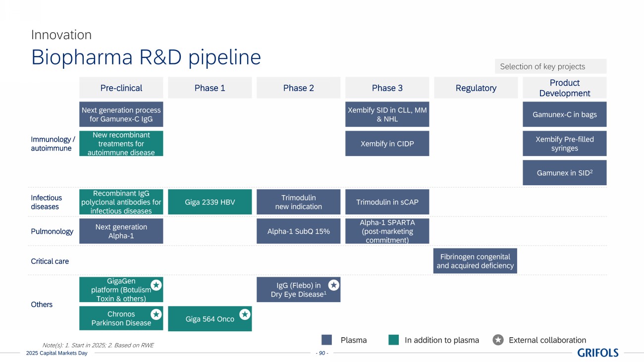
Task: Select the Pre-clinical column header
Action: 121,88
